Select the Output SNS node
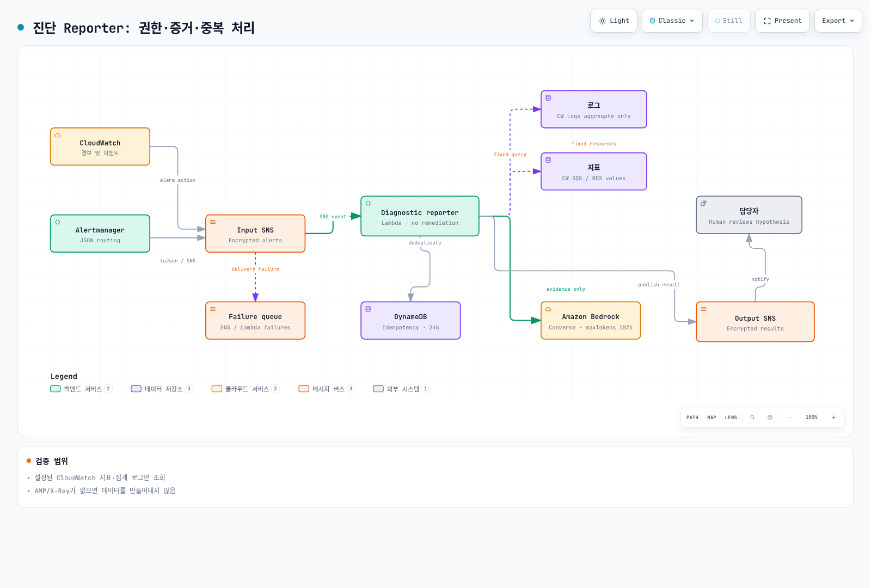 (755, 322)
